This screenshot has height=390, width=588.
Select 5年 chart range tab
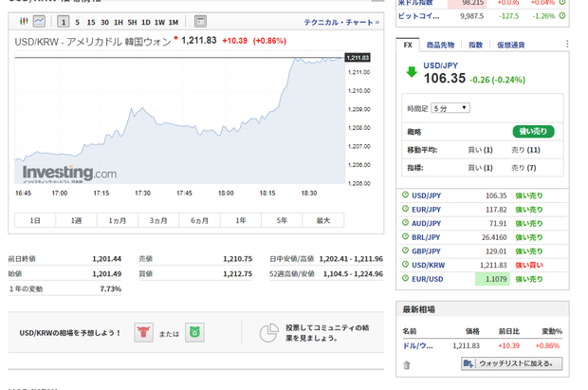pyautogui.click(x=282, y=220)
